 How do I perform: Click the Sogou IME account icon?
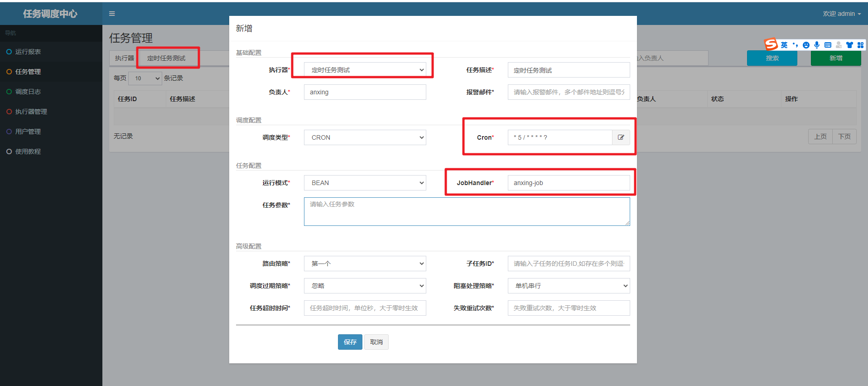(839, 45)
